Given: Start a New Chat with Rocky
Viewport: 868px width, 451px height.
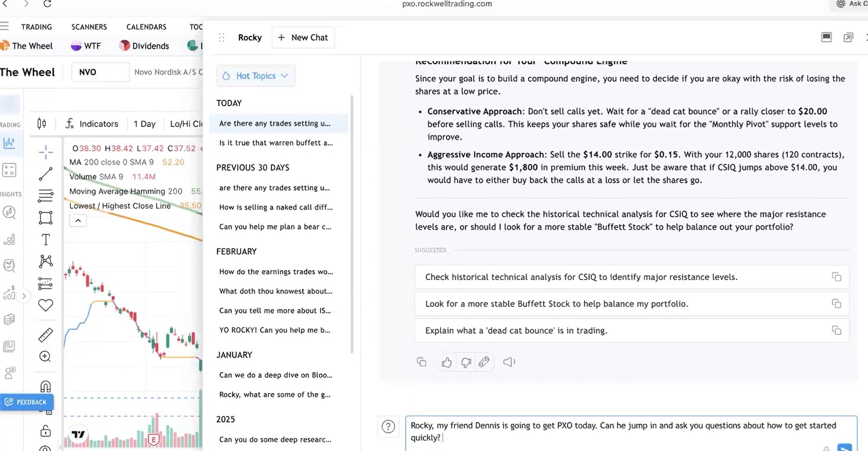Looking at the screenshot, I should click(303, 38).
